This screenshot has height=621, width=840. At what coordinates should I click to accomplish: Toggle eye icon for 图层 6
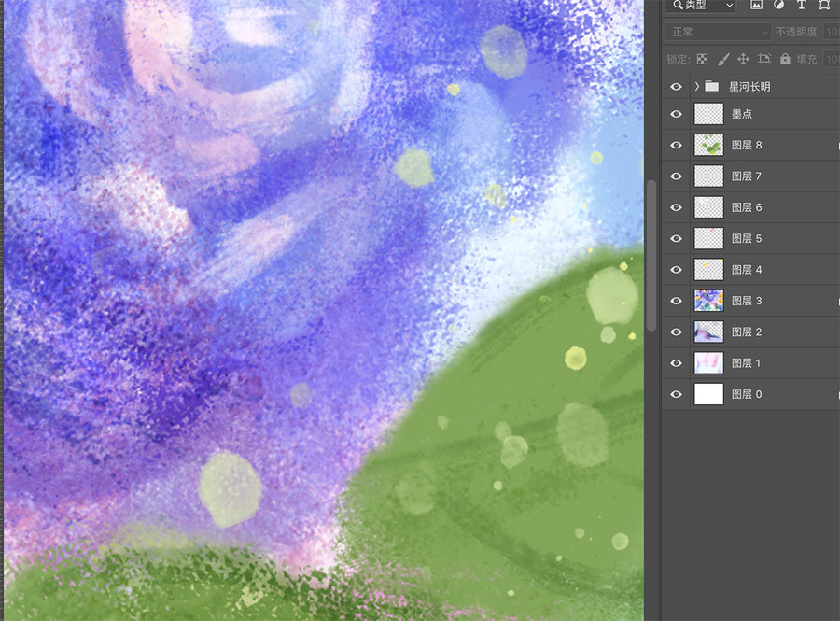click(676, 207)
